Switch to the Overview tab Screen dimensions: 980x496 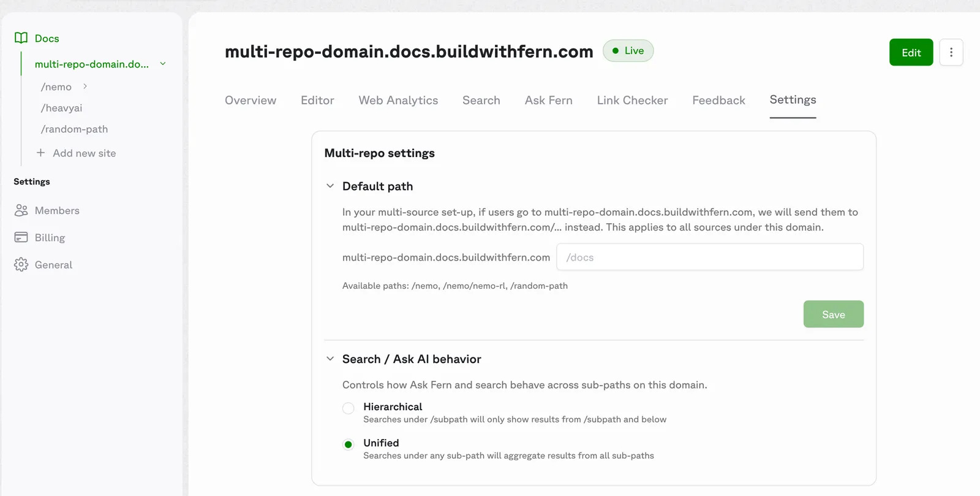click(251, 100)
